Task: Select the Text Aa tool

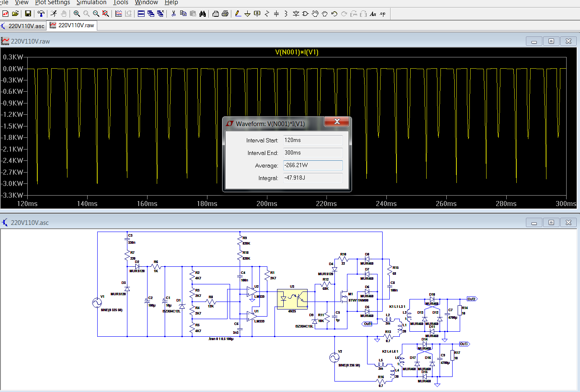Action: tap(373, 14)
